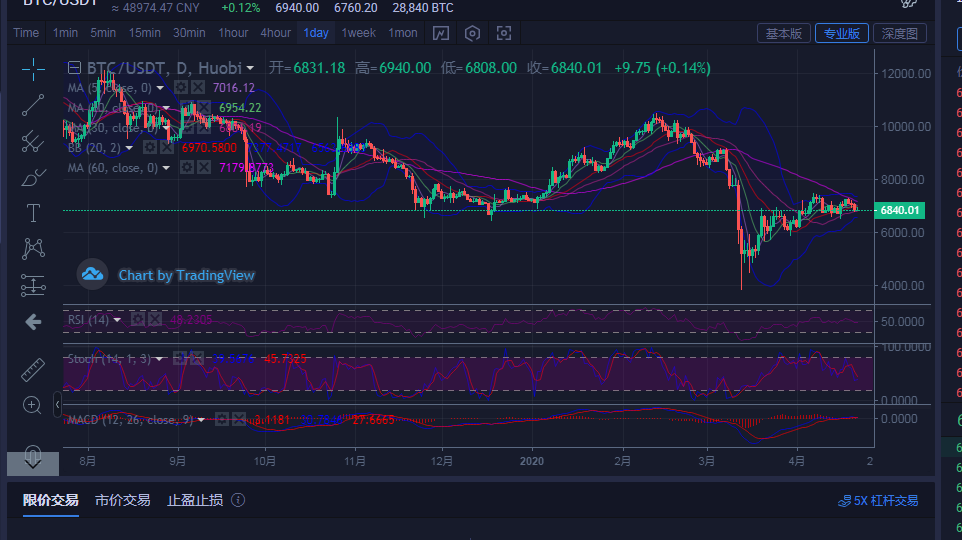Select the Text annotation tool
962x540 pixels.
point(33,213)
